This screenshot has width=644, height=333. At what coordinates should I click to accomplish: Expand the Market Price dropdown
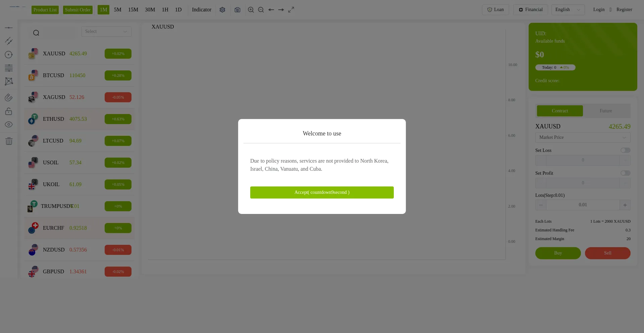[x=583, y=137]
